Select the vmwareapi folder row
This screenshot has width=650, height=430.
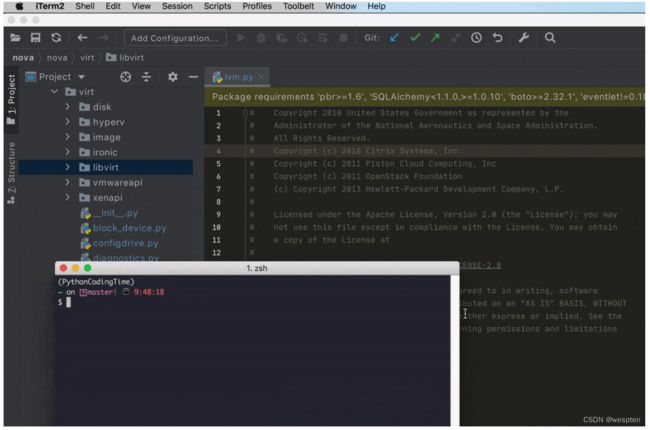(106, 182)
